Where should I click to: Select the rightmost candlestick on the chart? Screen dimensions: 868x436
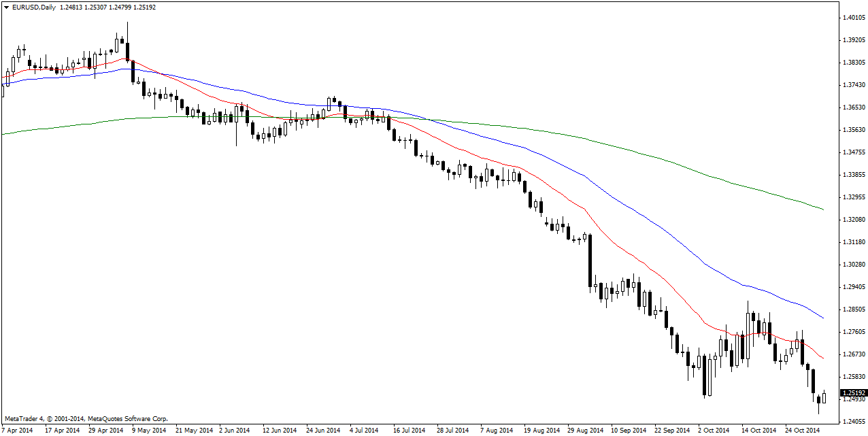click(x=824, y=397)
